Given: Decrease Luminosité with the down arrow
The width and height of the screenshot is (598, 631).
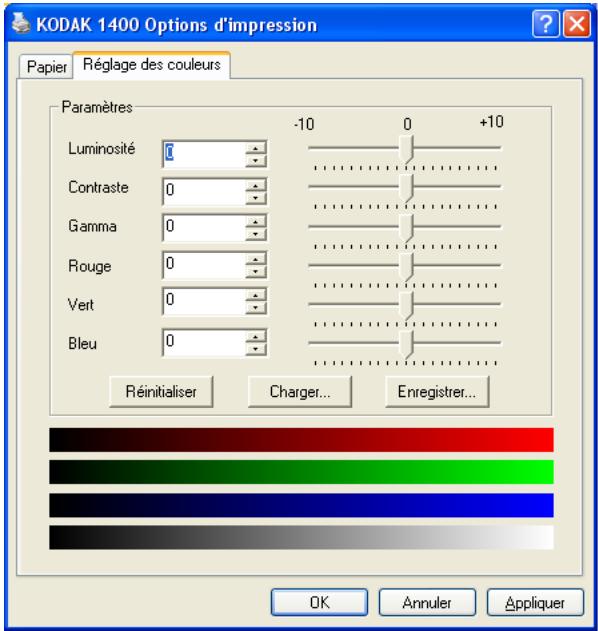Looking at the screenshot, I should click(x=256, y=161).
